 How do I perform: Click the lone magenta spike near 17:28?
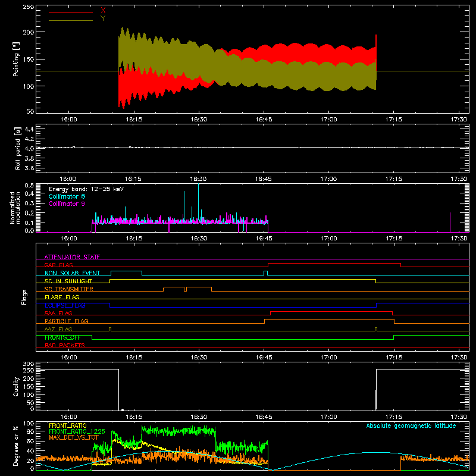tap(450, 222)
